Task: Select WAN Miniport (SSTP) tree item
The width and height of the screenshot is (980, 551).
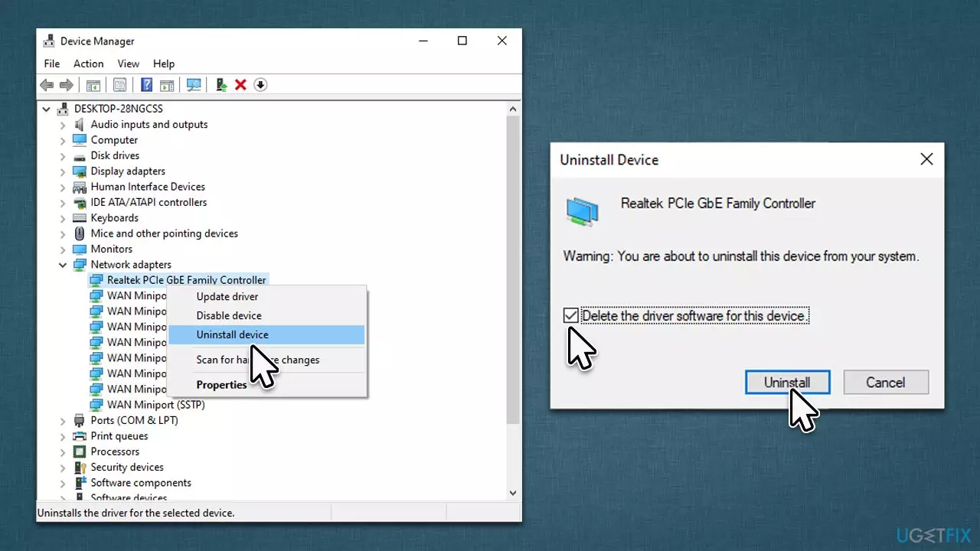Action: 156,405
